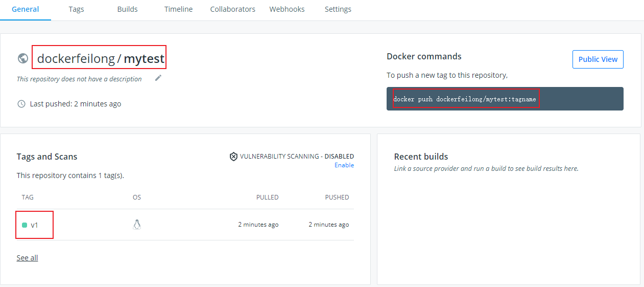Click the Public View button
This screenshot has width=644, height=287.
point(598,59)
